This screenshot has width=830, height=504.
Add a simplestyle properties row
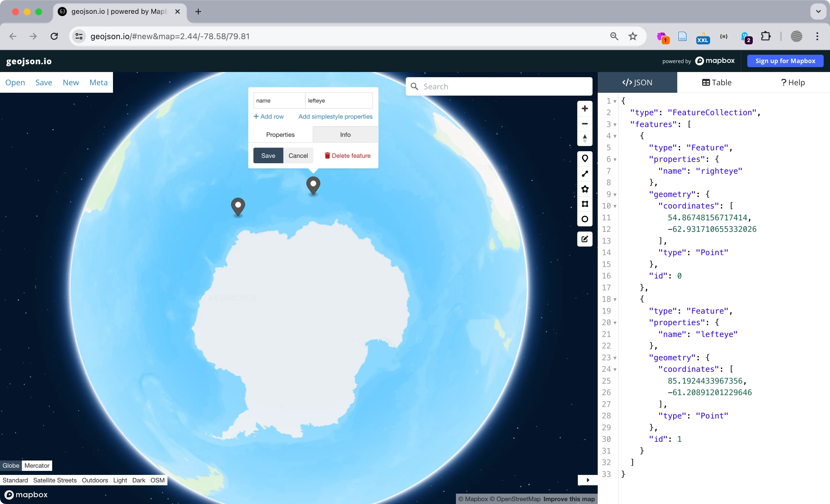click(335, 116)
